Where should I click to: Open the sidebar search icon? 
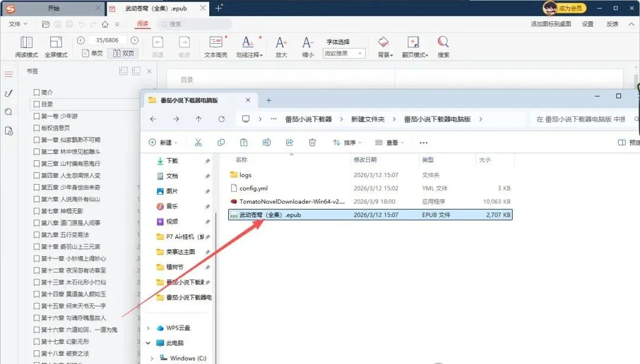point(8,112)
